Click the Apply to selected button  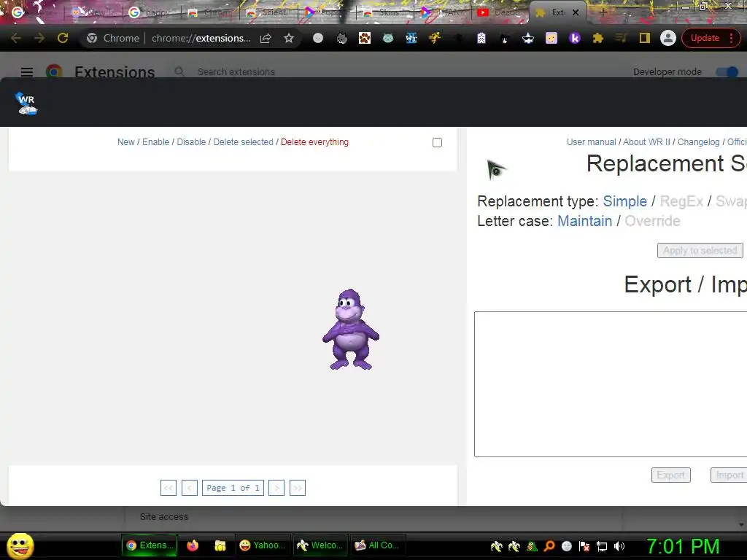tap(700, 251)
